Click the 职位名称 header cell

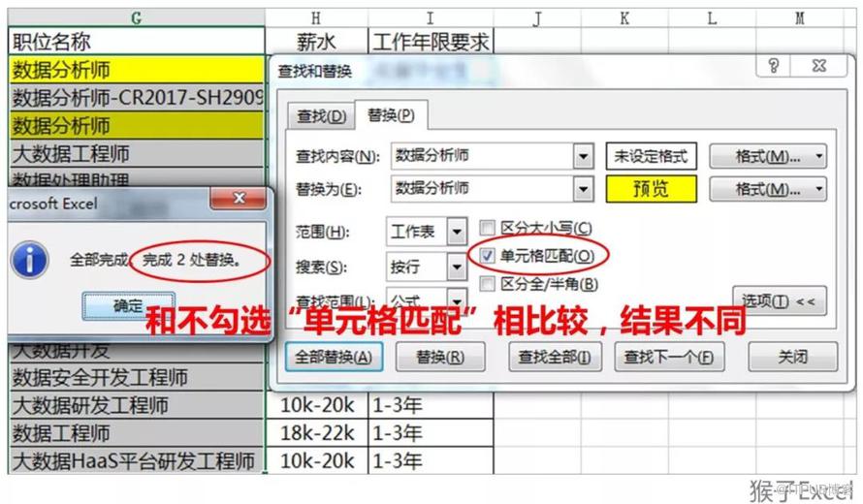[x=137, y=42]
